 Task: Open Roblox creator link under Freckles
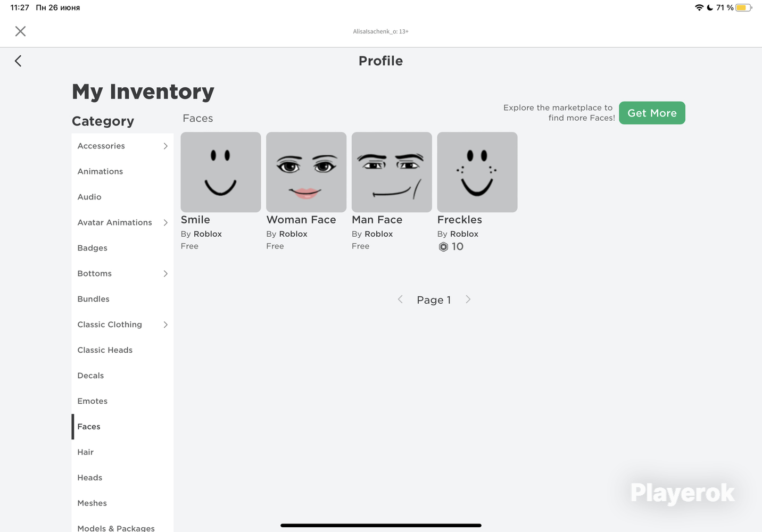464,234
